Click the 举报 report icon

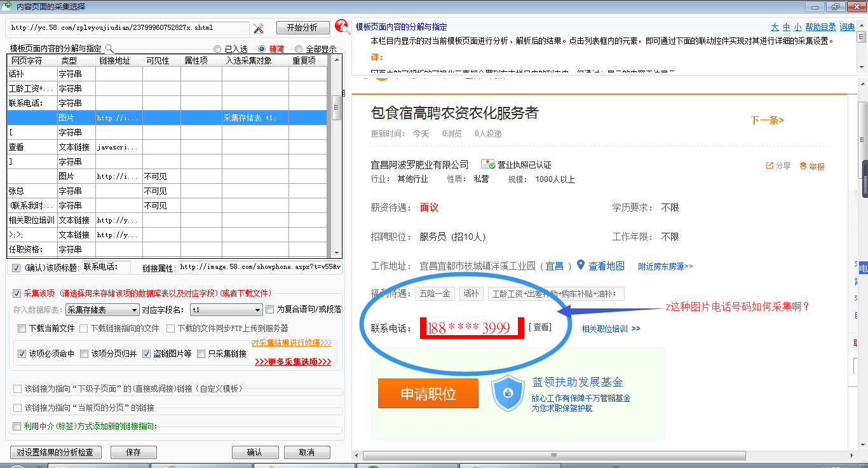pos(803,166)
